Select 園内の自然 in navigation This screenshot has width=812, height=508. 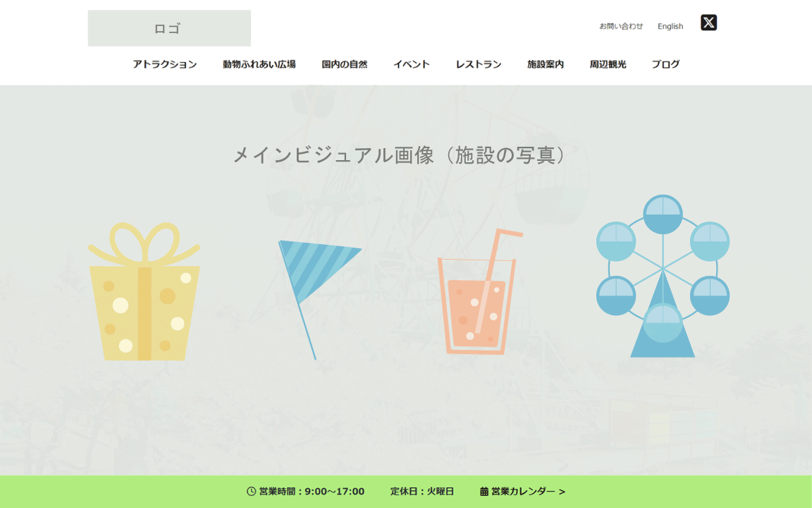345,64
